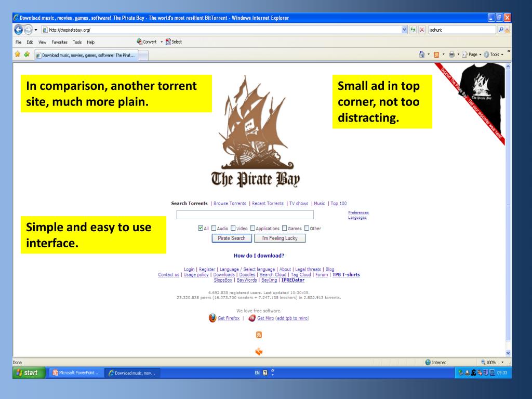Click the address bar showing thepiratebay.org

pos(221,30)
